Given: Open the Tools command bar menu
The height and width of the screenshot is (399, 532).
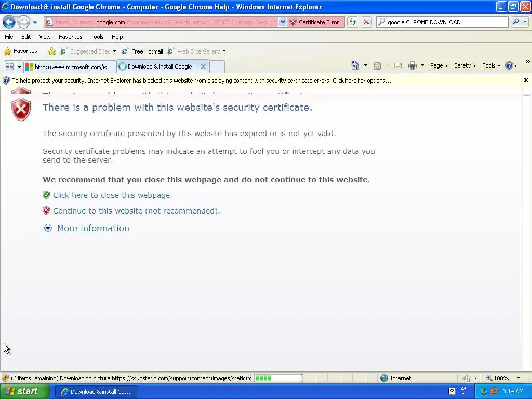Looking at the screenshot, I should 491,65.
